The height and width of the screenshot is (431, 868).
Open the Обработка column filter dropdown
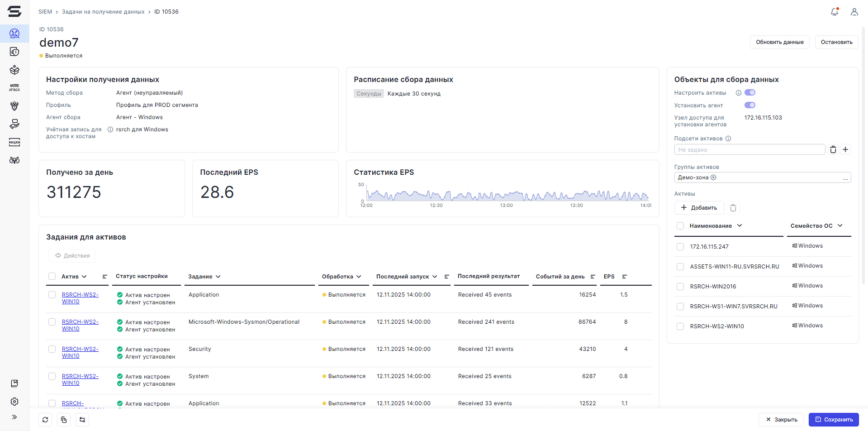(359, 277)
